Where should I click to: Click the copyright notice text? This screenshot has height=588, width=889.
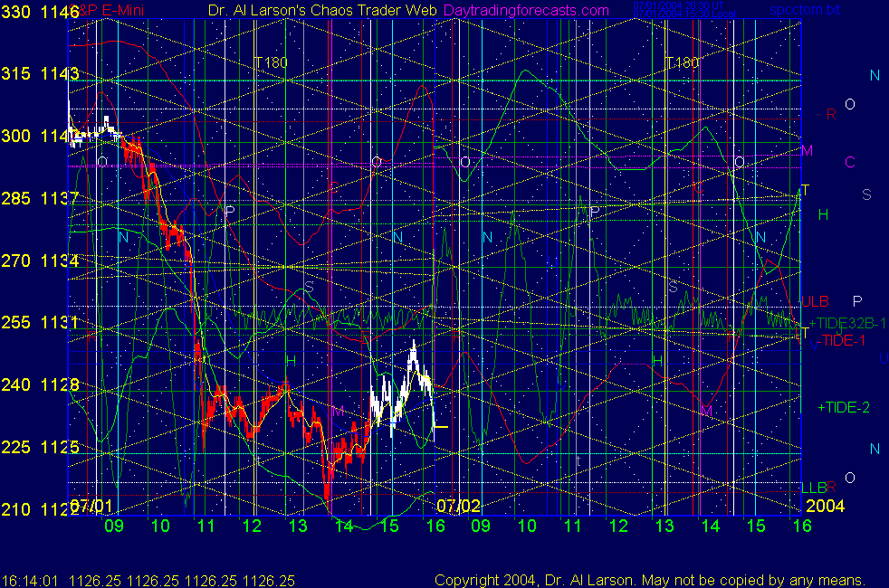[650, 580]
